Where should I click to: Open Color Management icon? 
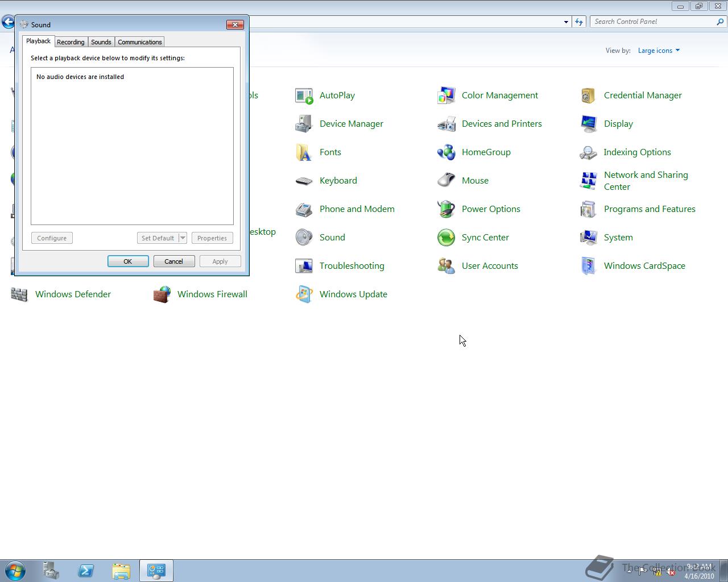click(446, 95)
